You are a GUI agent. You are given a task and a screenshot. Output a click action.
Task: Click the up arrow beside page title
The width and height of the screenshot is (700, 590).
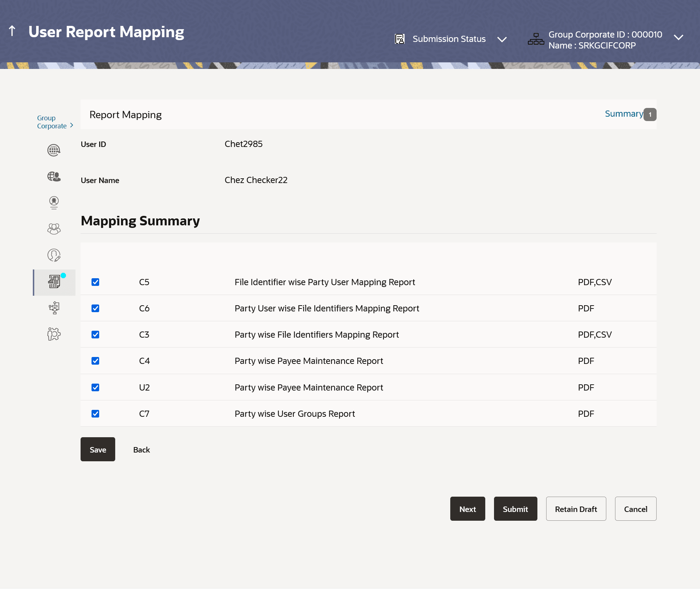[12, 31]
